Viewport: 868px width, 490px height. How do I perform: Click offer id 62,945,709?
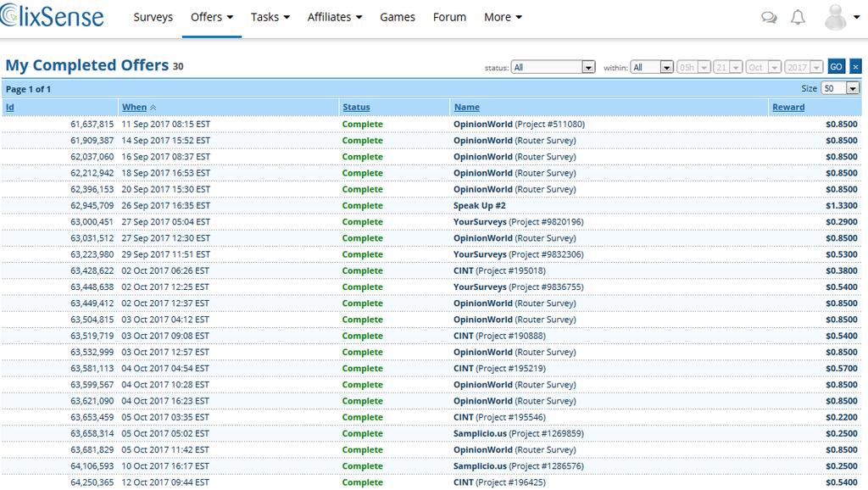click(x=92, y=206)
